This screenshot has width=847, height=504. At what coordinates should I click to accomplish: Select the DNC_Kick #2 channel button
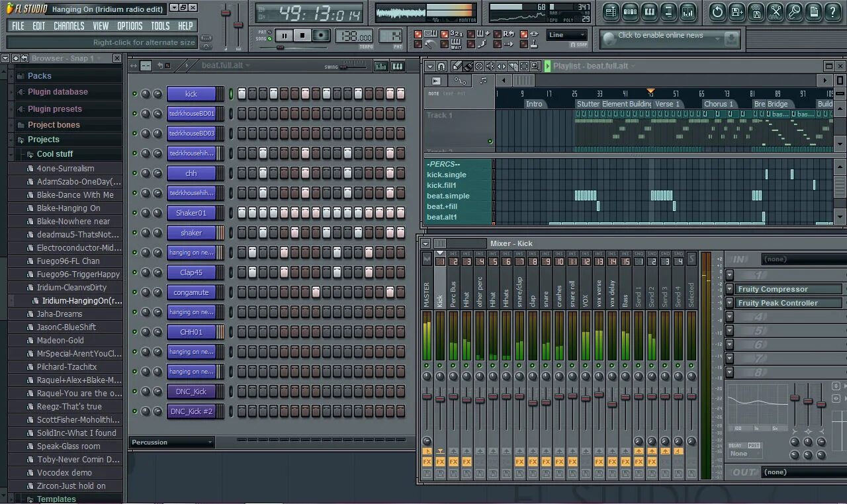pyautogui.click(x=191, y=411)
